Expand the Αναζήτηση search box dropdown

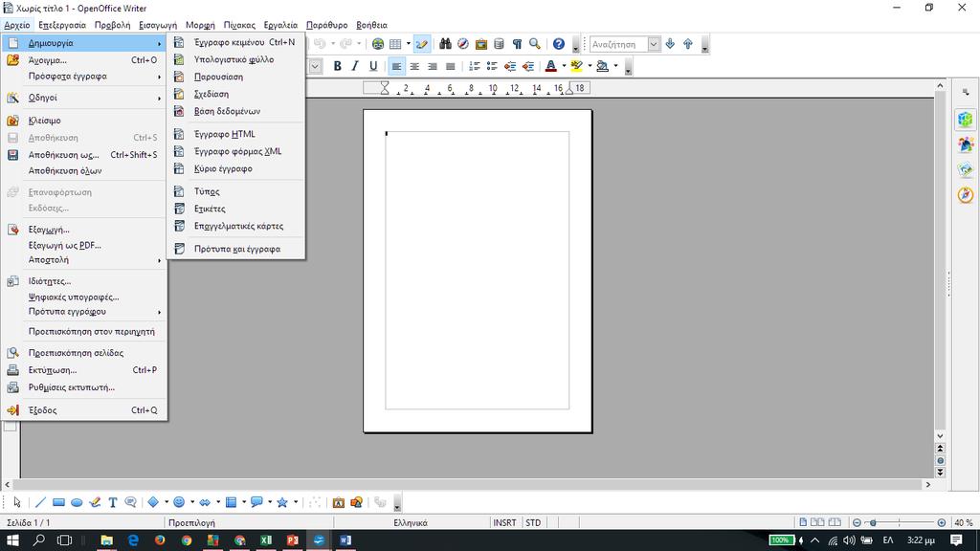point(654,44)
